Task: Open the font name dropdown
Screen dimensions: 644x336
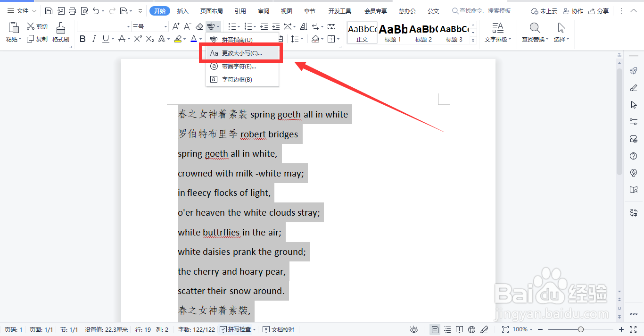Action: (x=128, y=27)
